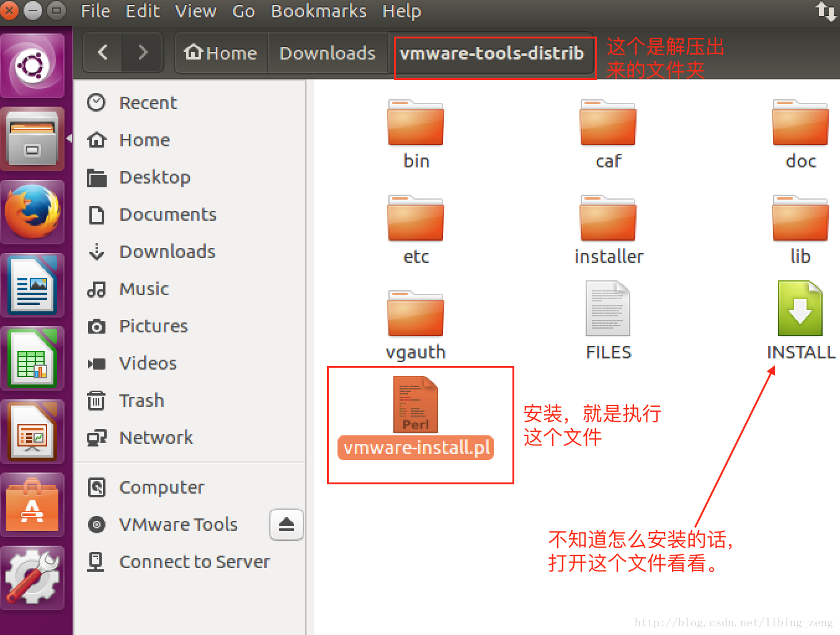Open Desktop in the sidebar
Screen dimensions: 840x635
point(190,177)
